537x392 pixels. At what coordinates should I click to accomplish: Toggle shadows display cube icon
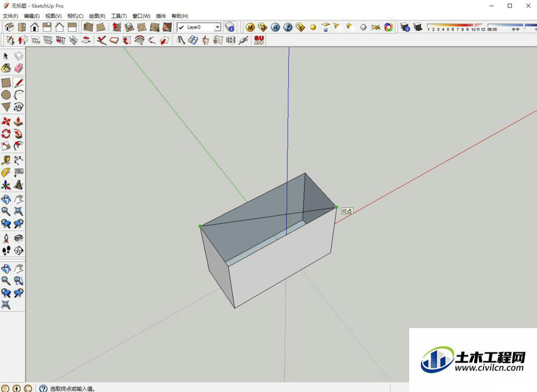pos(417,27)
